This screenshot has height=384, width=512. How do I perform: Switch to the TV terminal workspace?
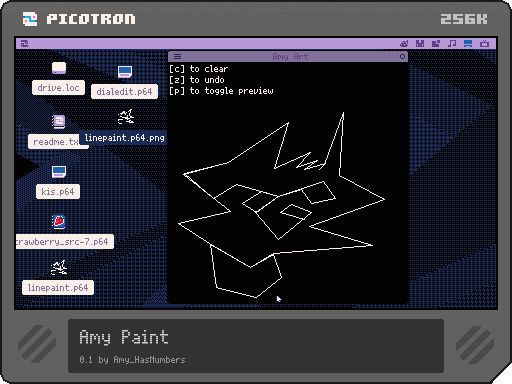click(484, 43)
